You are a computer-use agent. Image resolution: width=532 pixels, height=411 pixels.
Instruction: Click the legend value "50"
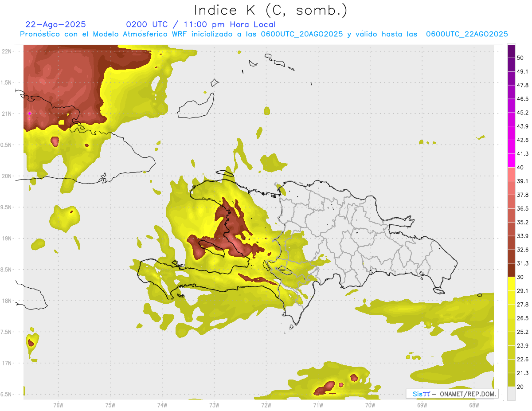point(520,58)
